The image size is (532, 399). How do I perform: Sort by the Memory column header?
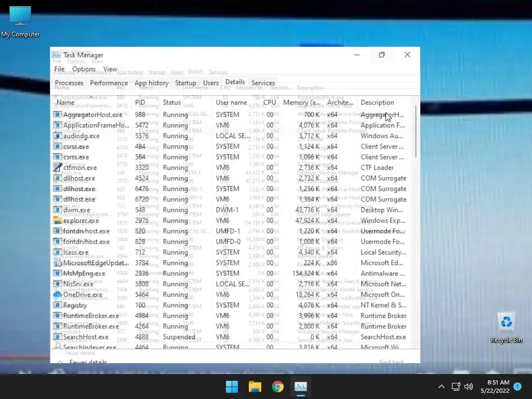[302, 102]
